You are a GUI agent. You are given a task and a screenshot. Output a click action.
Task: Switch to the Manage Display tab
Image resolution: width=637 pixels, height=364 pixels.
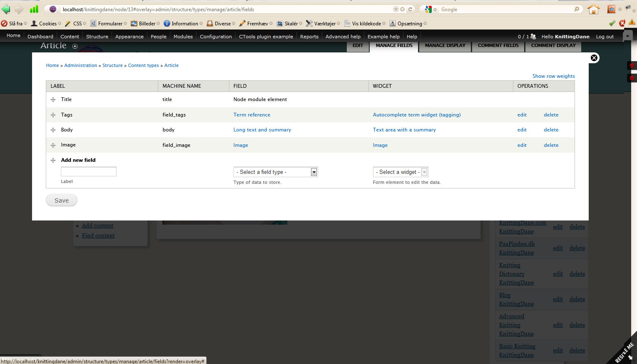(x=445, y=45)
